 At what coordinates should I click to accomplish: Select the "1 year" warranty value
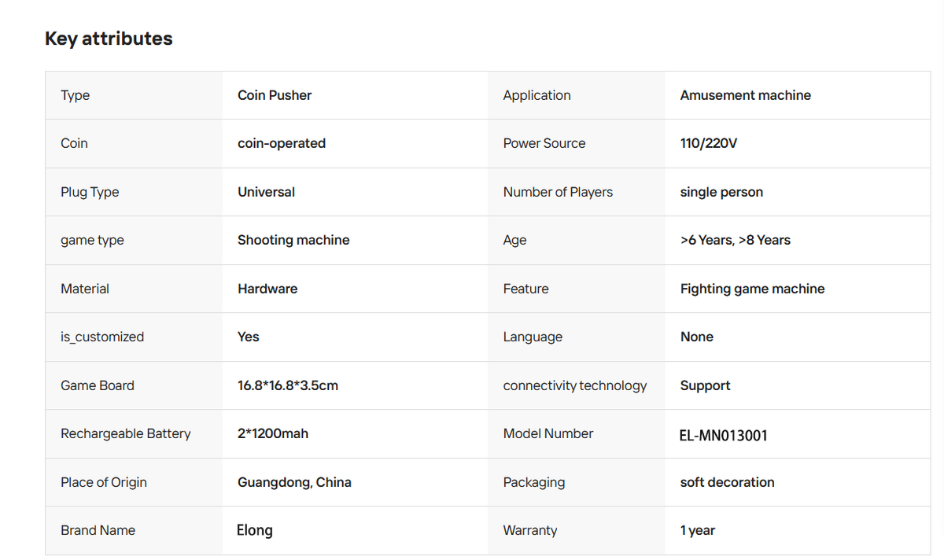(698, 530)
